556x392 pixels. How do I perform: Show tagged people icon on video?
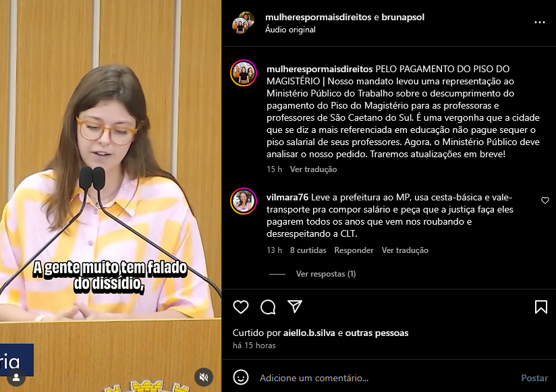[16, 377]
